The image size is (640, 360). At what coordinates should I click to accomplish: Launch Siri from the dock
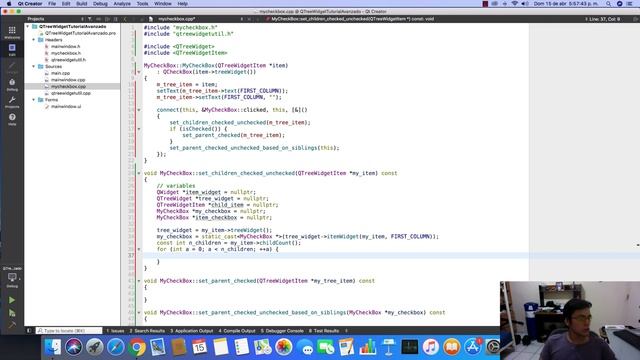point(73,347)
